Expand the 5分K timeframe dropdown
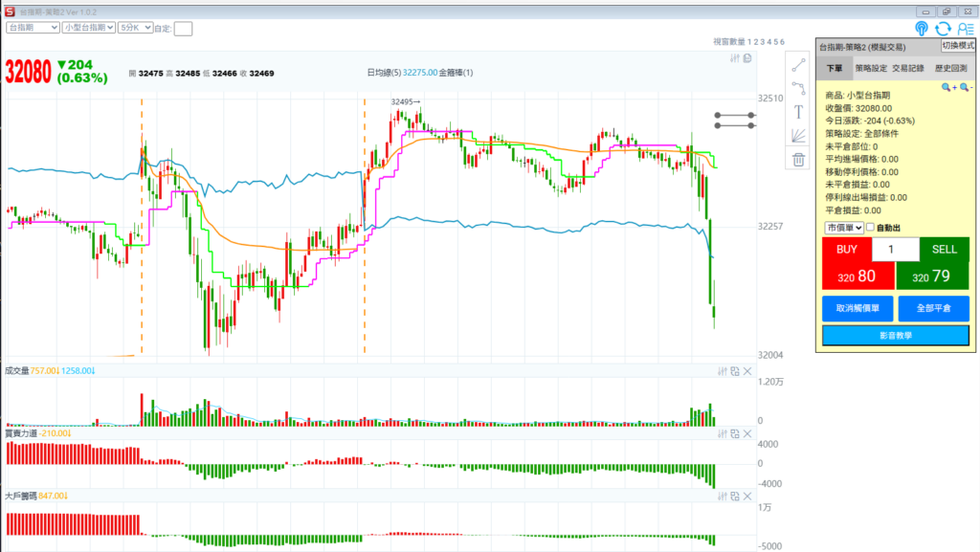The height and width of the screenshot is (552, 980). click(x=134, y=28)
